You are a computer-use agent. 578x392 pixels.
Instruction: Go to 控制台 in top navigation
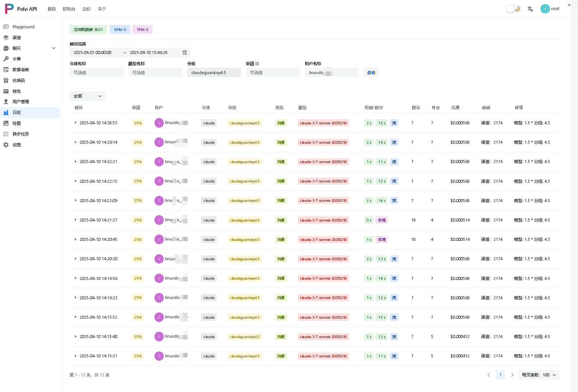point(69,9)
